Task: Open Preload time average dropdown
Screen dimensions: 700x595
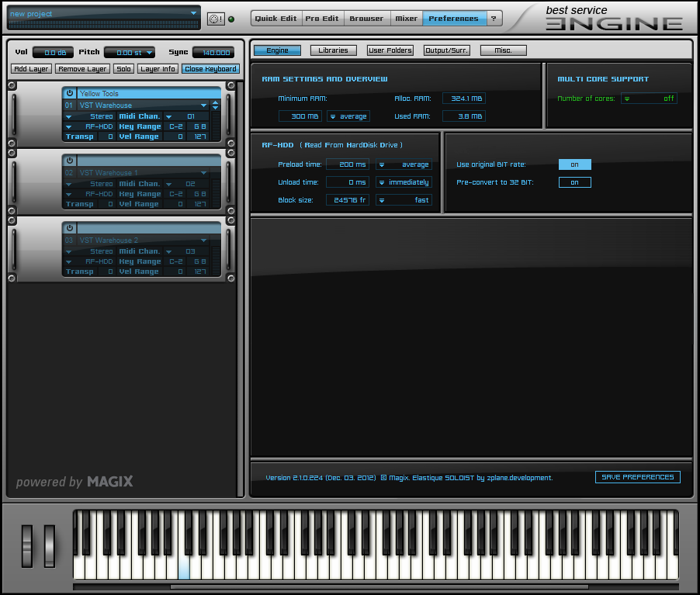Action: (x=404, y=164)
